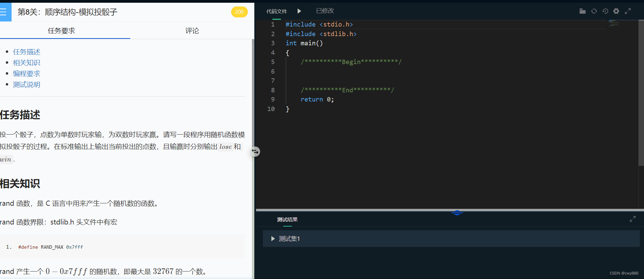Click line number 1 in gutter
This screenshot has width=644, height=279.
pos(273,25)
